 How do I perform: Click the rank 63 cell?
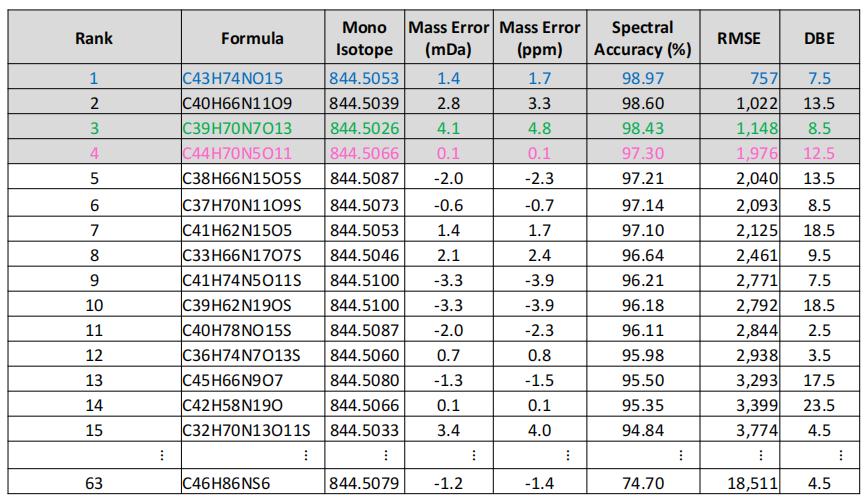coord(94,485)
